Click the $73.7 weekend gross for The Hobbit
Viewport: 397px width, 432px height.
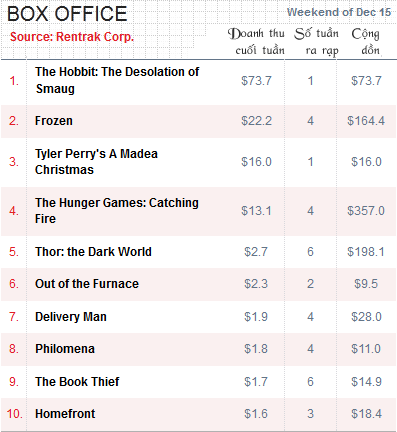click(x=256, y=81)
